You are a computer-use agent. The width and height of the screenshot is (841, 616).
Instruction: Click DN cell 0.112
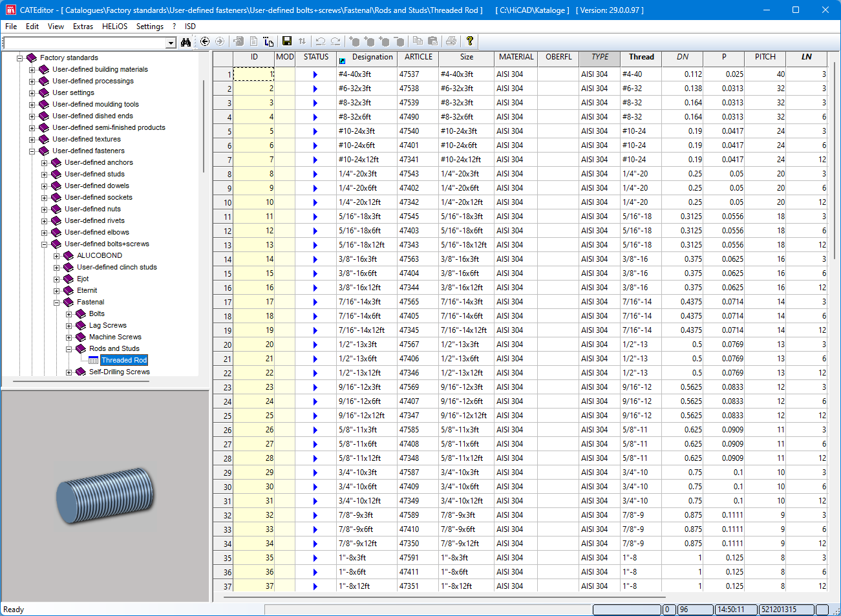tap(683, 74)
